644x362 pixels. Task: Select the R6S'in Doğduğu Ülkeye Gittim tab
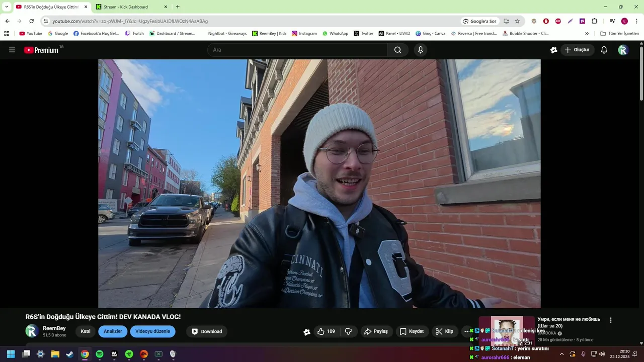51,7
